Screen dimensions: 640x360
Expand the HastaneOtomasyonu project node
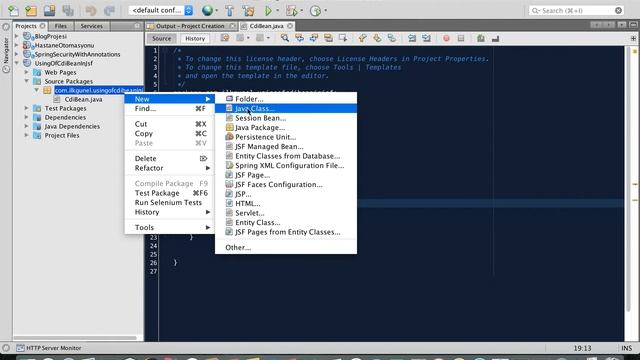17,45
